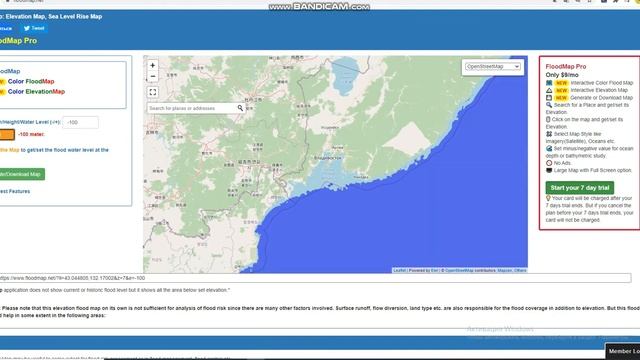
Task: Click the minus/negative value ocean depth icon
Action: (549, 149)
